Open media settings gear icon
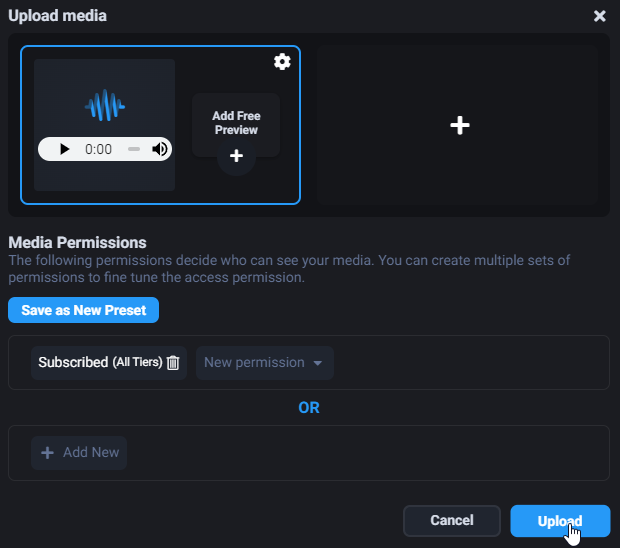Image resolution: width=620 pixels, height=548 pixels. (282, 62)
